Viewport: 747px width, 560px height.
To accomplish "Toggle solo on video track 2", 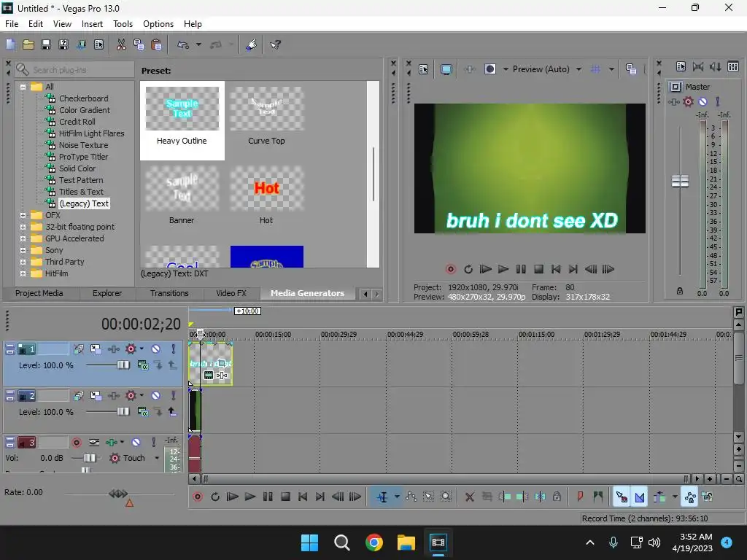I will coord(173,396).
